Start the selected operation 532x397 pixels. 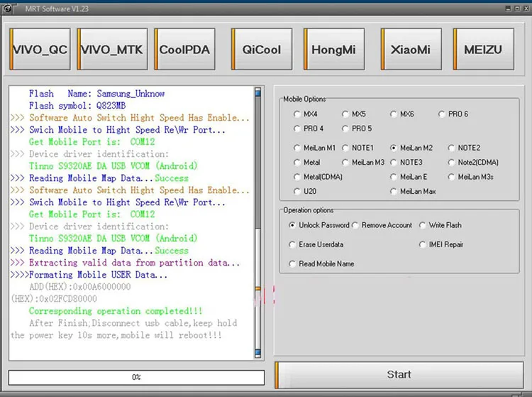[399, 374]
